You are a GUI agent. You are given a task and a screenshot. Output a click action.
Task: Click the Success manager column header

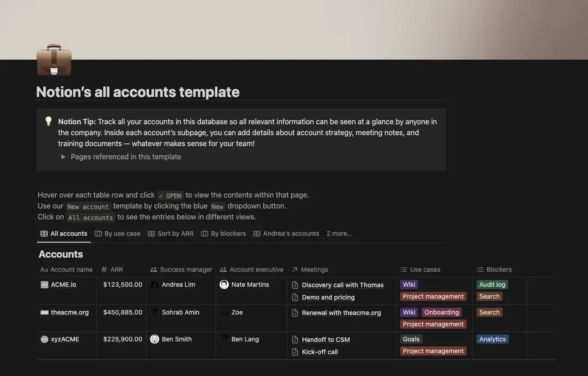point(181,269)
